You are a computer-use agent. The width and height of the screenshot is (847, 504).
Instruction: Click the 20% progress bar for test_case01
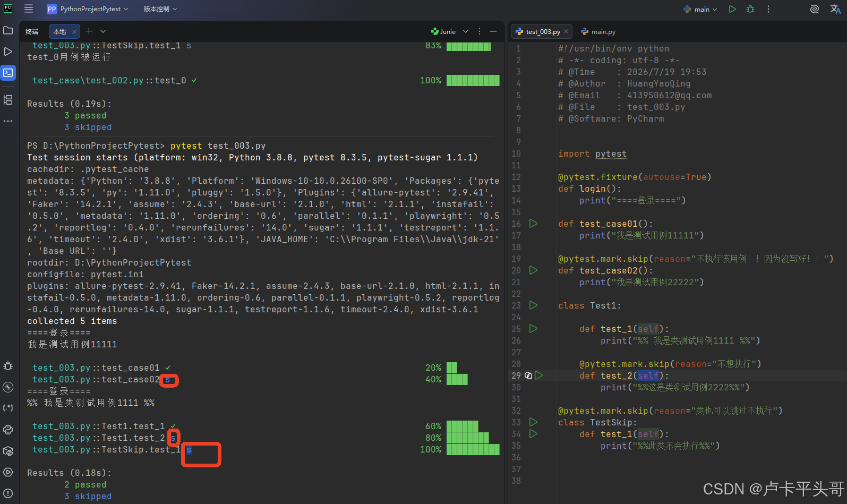(452, 368)
